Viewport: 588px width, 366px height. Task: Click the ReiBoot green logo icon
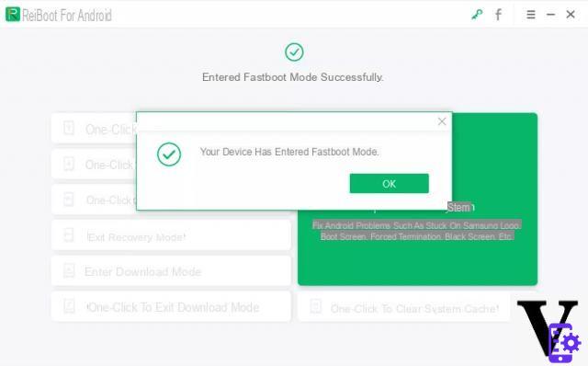point(13,15)
